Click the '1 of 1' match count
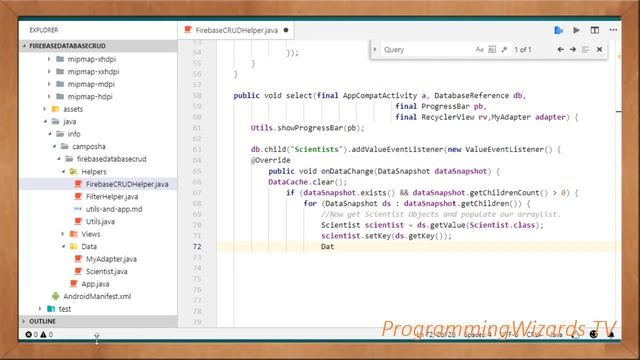The image size is (640, 360). (523, 49)
